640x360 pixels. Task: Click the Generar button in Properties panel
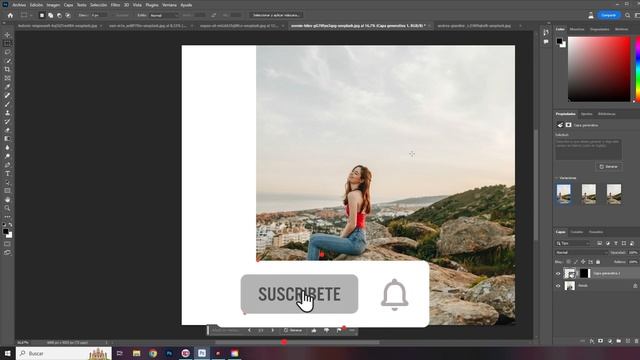pyautogui.click(x=609, y=167)
